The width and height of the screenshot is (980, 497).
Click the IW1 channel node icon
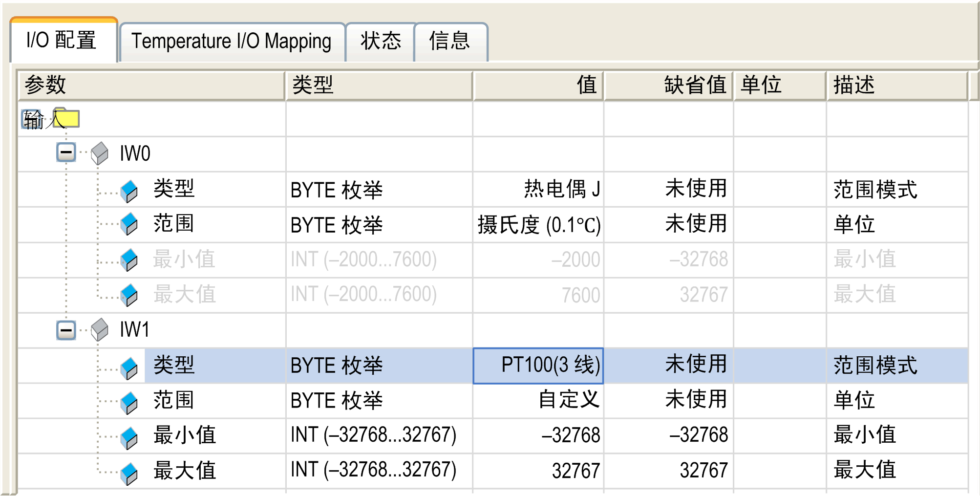pyautogui.click(x=100, y=329)
